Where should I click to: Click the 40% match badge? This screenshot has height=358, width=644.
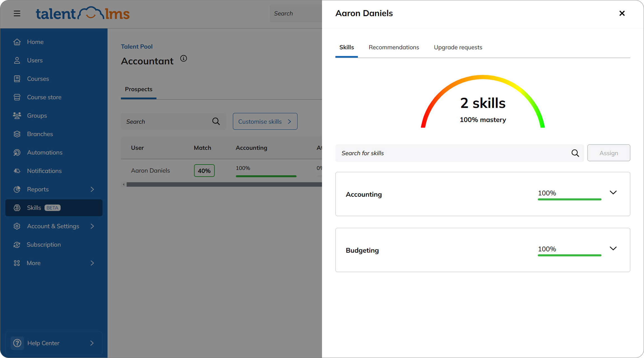click(x=204, y=171)
